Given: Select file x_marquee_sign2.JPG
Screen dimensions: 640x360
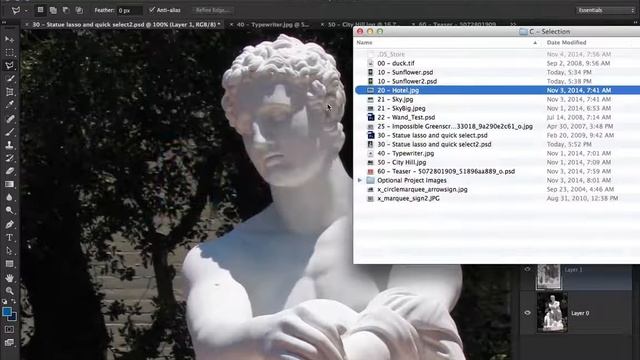Looking at the screenshot, I should [408, 198].
